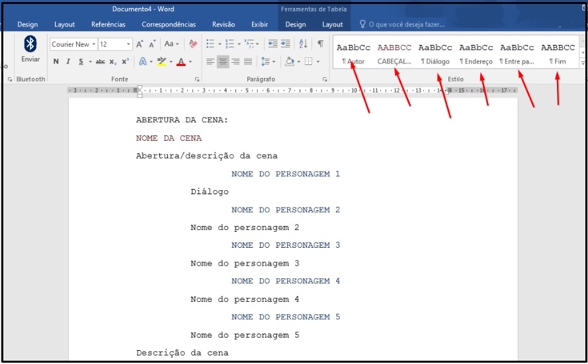588x364 pixels.
Task: Expand numbering library dropdown arrow
Action: pyautogui.click(x=239, y=44)
